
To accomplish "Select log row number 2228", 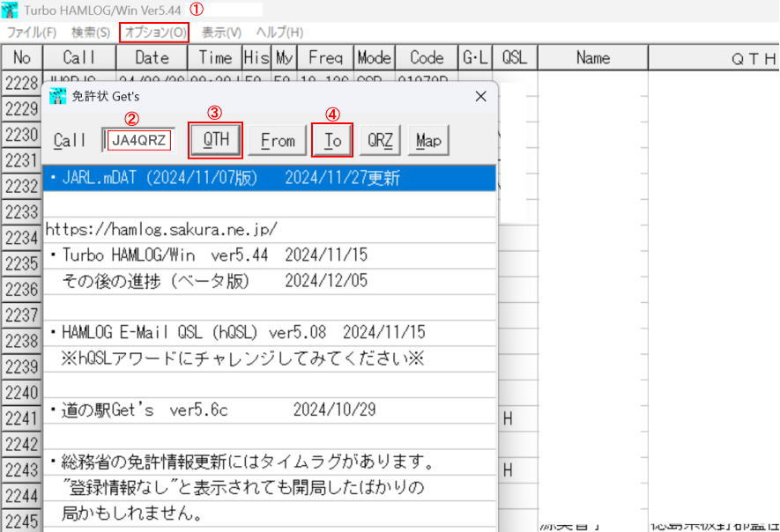I will 22,83.
